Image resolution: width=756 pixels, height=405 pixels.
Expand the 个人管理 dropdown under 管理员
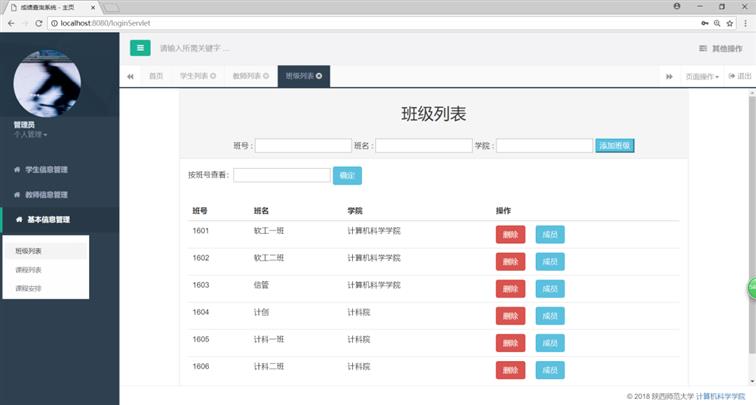tap(30, 134)
